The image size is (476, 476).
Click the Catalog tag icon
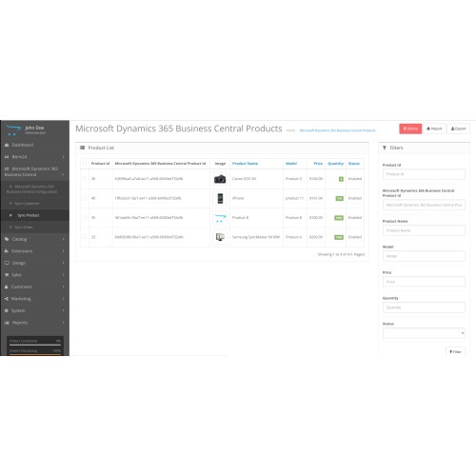coord(7,239)
